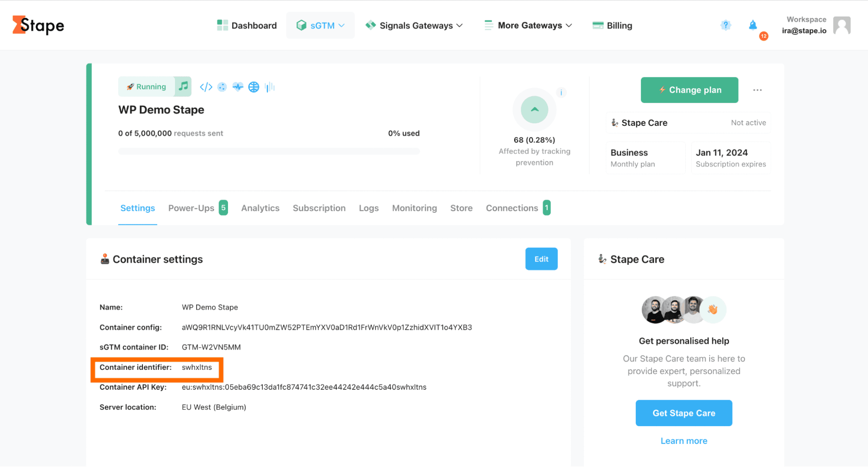Click the 0% used label

(x=404, y=133)
